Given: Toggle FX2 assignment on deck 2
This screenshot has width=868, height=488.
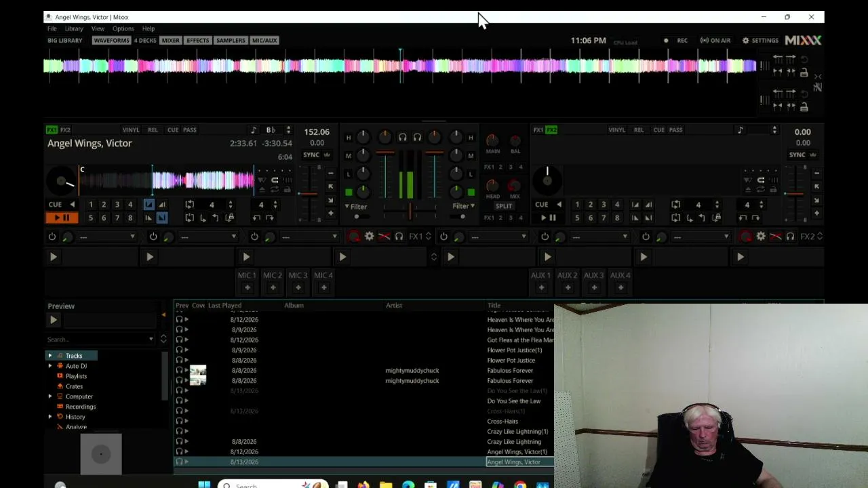Looking at the screenshot, I should [552, 129].
